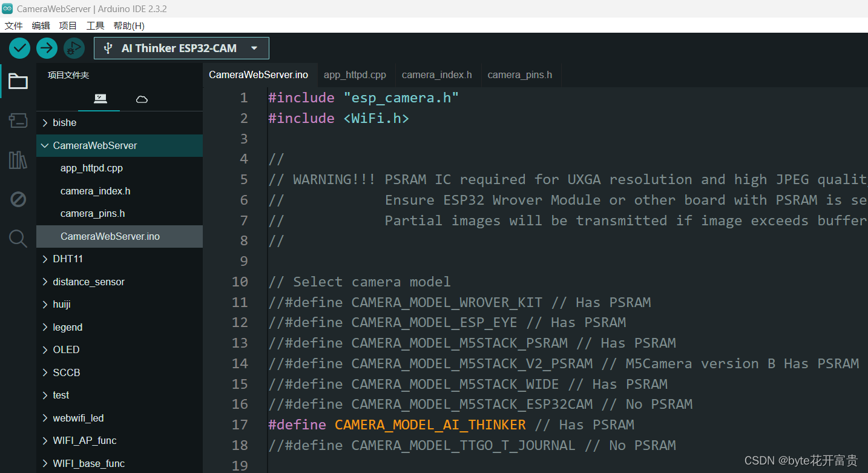The image size is (868, 473).
Task: Expand the distance_sensor folder
Action: coord(120,282)
